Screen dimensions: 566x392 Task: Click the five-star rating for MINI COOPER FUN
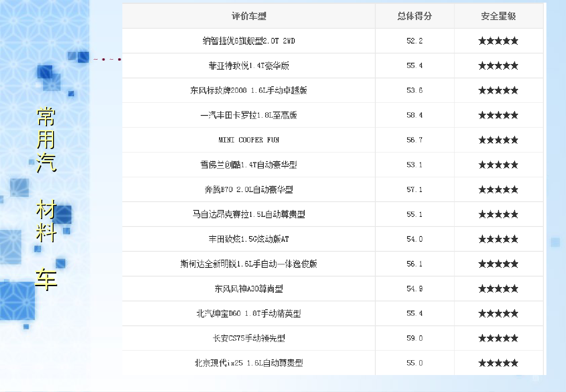click(499, 140)
